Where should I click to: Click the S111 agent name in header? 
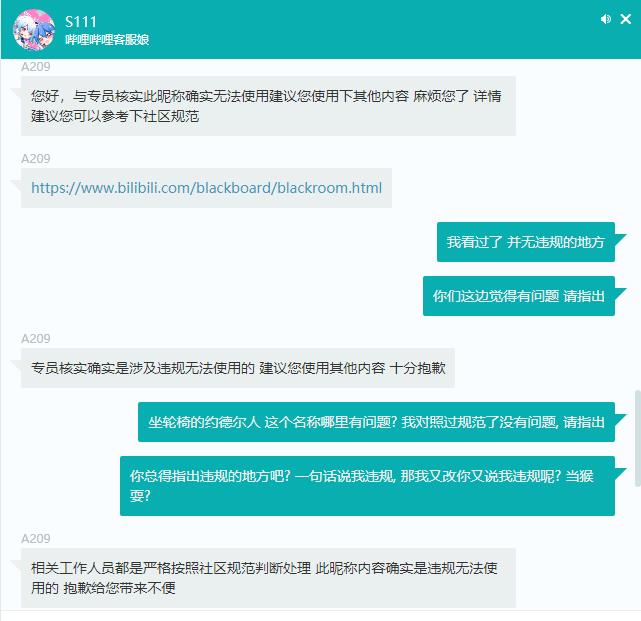(x=81, y=22)
